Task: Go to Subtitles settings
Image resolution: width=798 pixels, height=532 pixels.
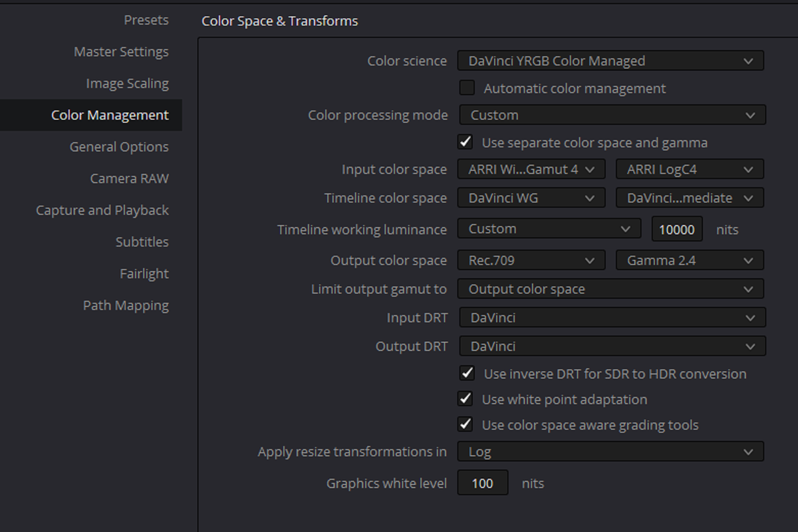Action: pyautogui.click(x=142, y=242)
